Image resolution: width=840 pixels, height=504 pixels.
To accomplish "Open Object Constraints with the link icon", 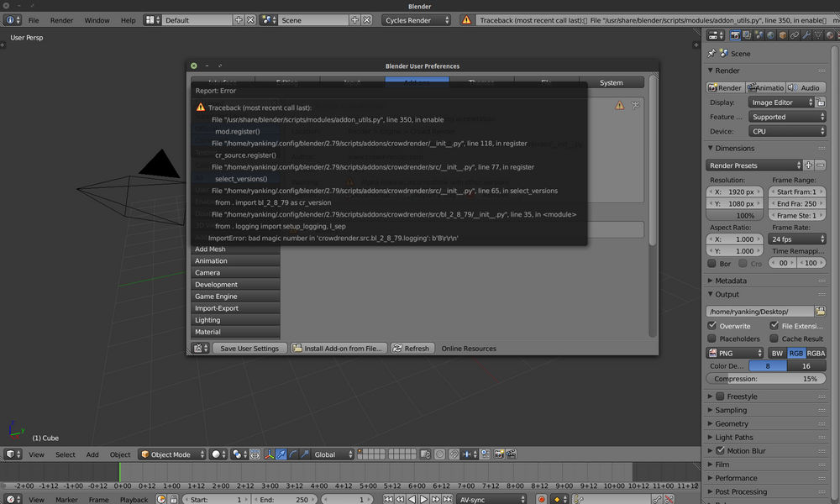I will point(794,34).
